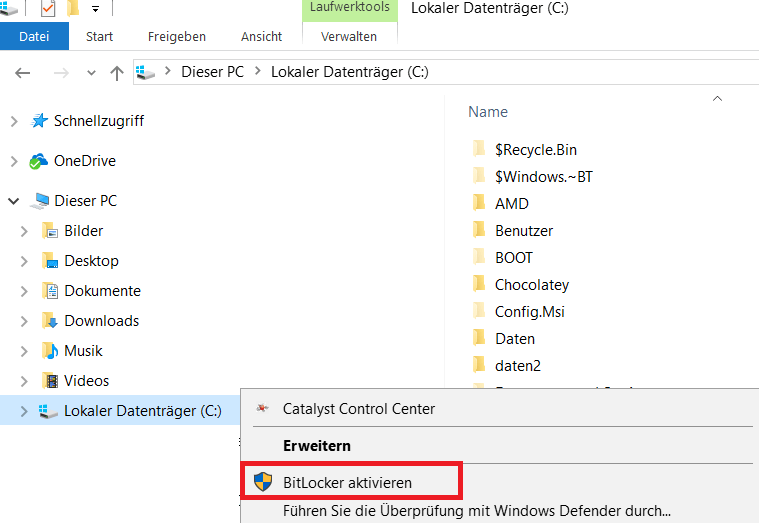Viewport: 759px width, 523px height.
Task: Go back with the left arrow
Action: pos(23,72)
